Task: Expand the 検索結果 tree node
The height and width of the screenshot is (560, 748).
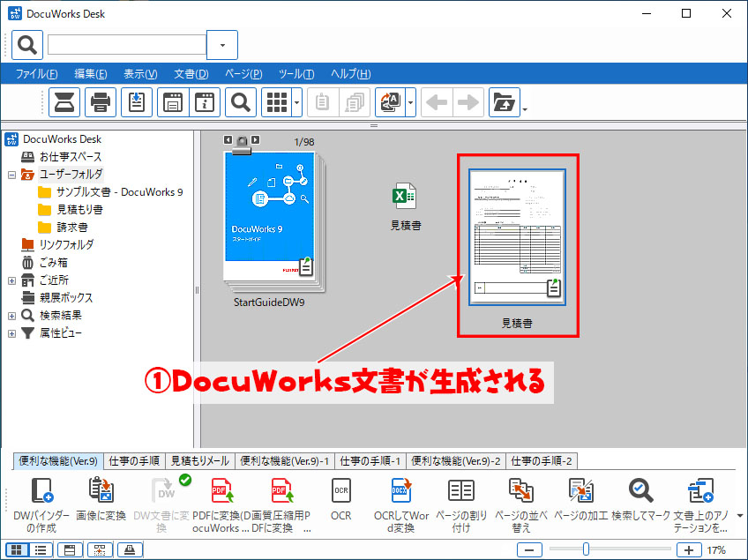Action: pos(12,317)
